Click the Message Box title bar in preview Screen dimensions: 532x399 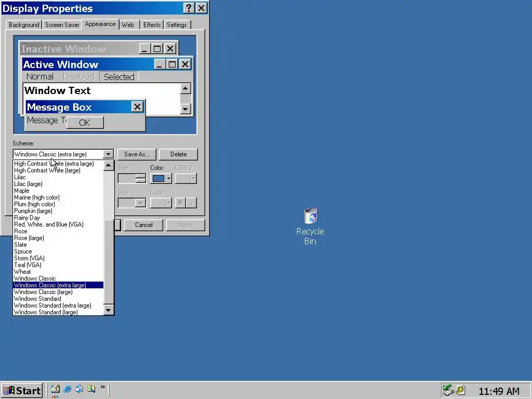(x=79, y=107)
